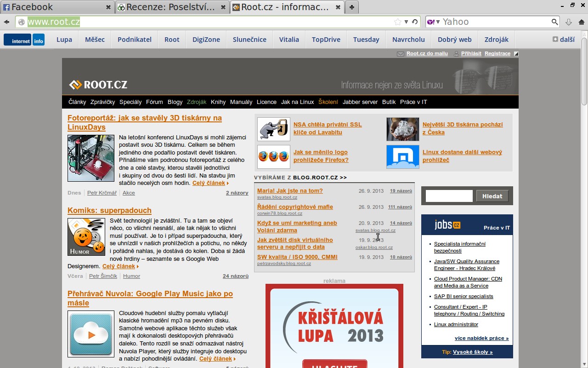
Task: Click the ROOT.CZ logo
Action: click(98, 85)
